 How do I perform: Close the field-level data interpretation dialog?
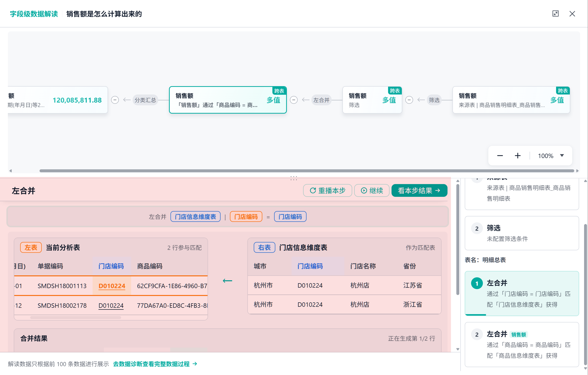coord(572,14)
